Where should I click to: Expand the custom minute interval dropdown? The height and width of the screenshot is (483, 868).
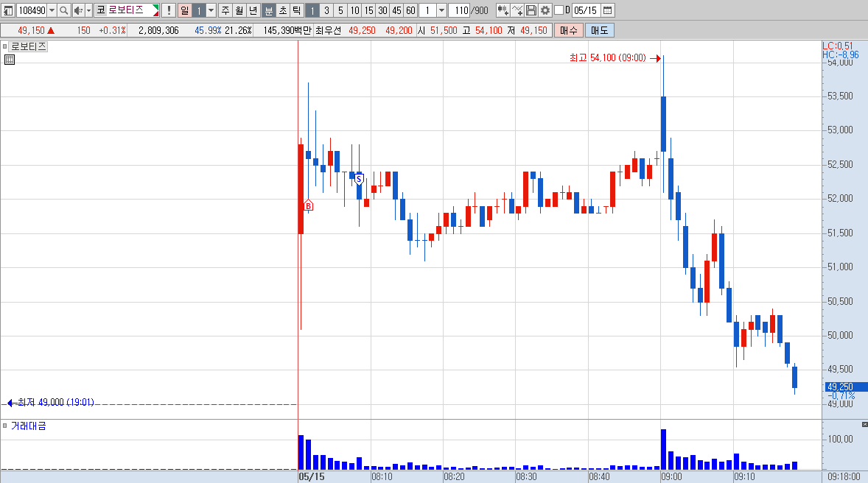coord(441,10)
